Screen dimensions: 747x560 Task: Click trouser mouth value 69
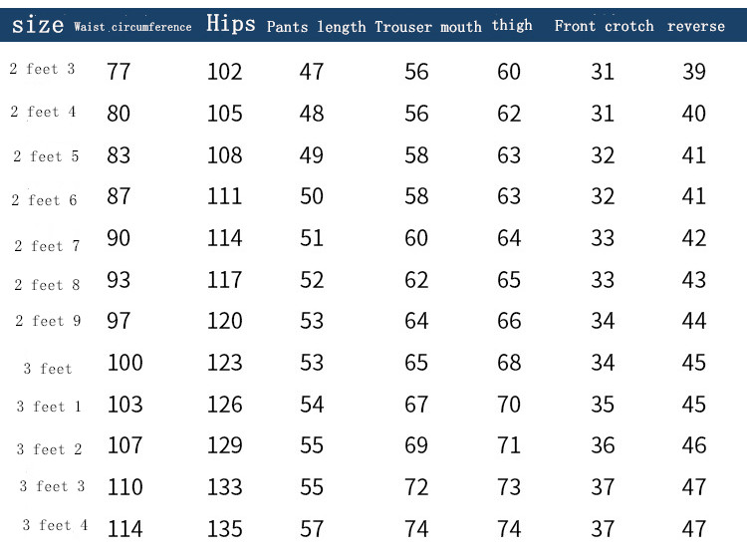point(416,445)
